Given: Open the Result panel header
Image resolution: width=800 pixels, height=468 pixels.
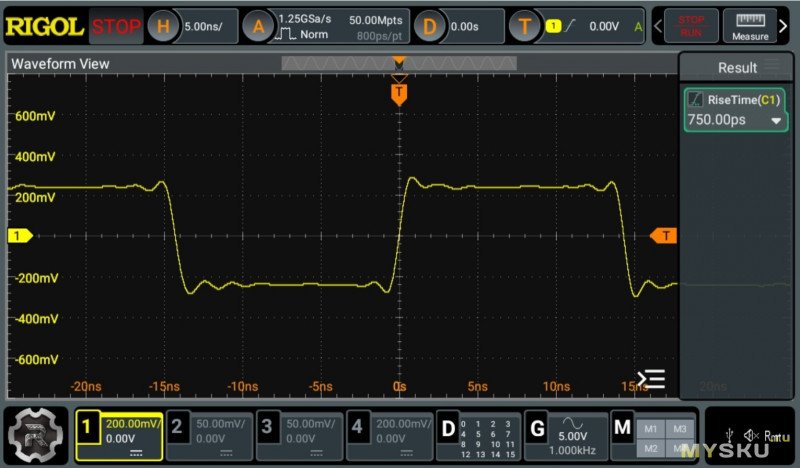Looking at the screenshot, I should point(738,68).
